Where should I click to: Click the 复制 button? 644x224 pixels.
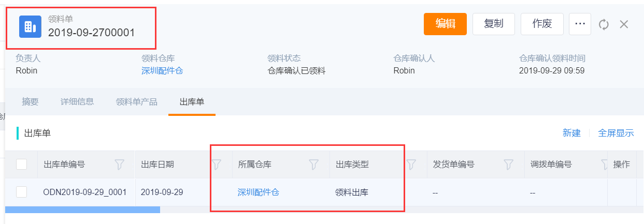(494, 24)
